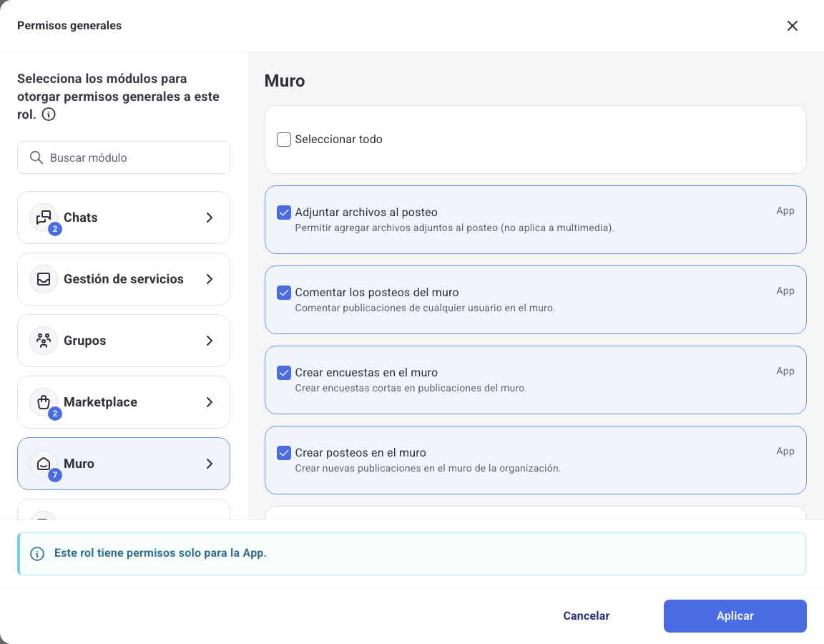The image size is (824, 644).
Task: Click App label on Crear posteos row
Action: (785, 451)
